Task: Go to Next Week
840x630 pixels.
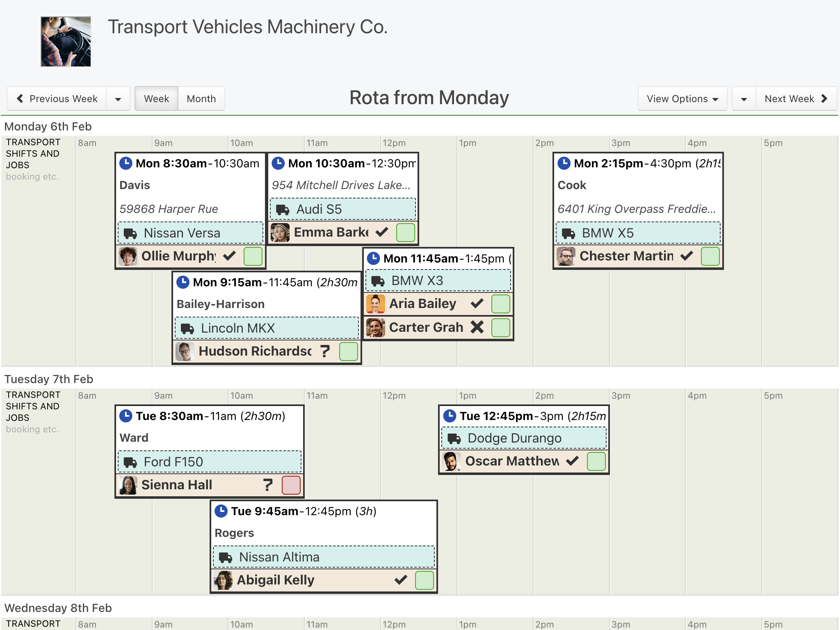Action: click(x=796, y=99)
